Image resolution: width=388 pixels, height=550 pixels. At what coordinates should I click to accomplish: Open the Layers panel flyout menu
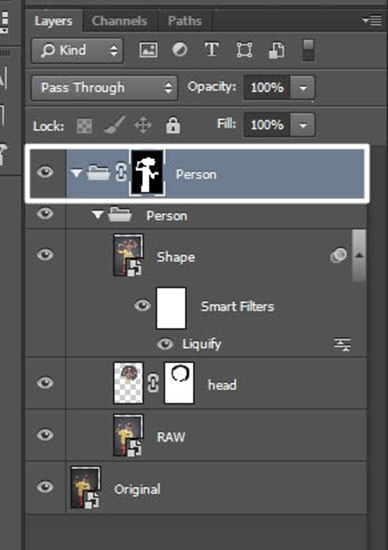[x=372, y=21]
